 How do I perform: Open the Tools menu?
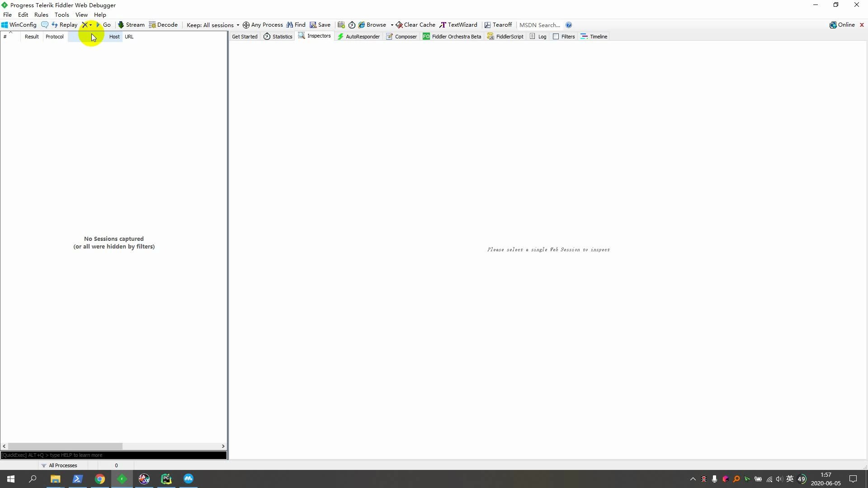click(x=62, y=14)
